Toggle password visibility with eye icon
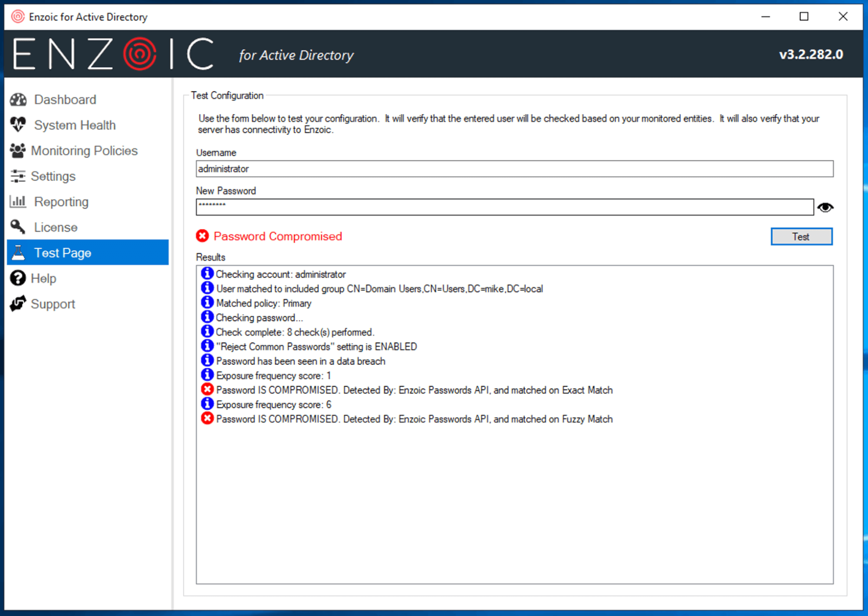Viewport: 868px width, 616px height. click(825, 208)
